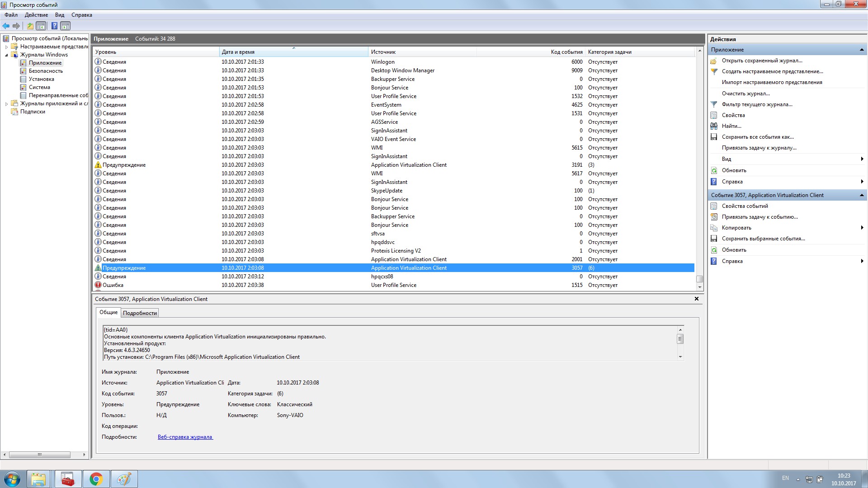
Task: Toggle the show/hide console tree toolbar button
Action: pyautogui.click(x=41, y=26)
